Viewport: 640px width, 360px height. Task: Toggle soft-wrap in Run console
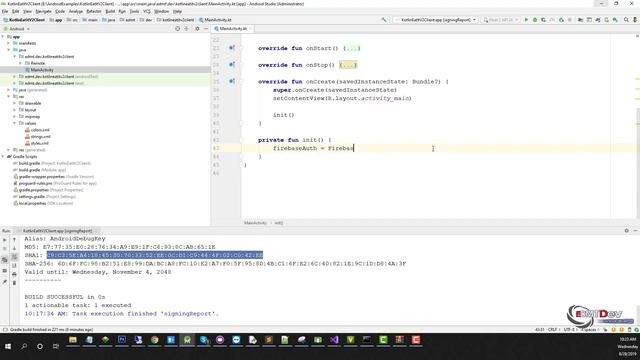14,257
